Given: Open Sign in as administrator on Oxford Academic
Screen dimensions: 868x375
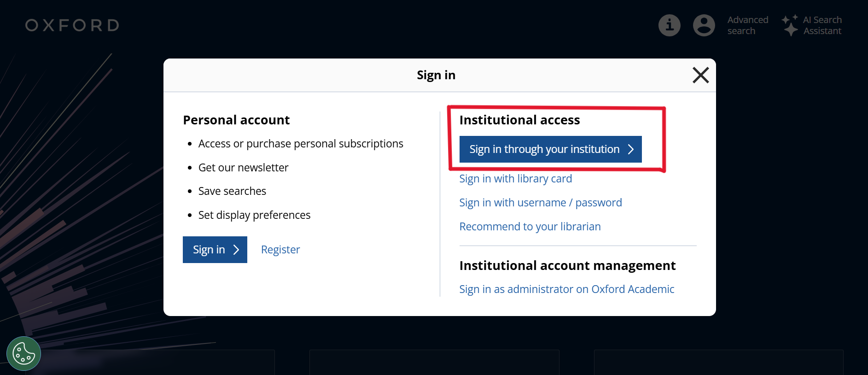Looking at the screenshot, I should 566,289.
